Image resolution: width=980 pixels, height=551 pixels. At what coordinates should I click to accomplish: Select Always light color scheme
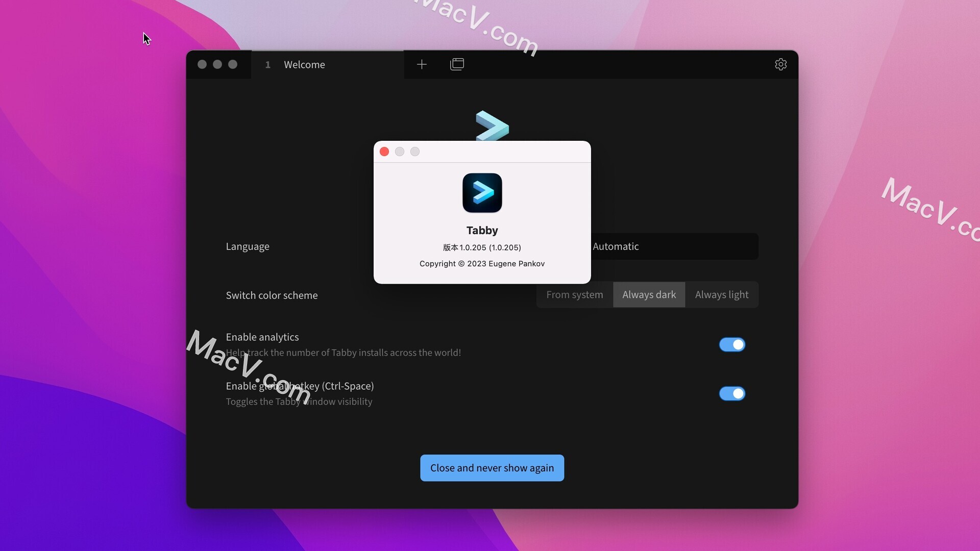pyautogui.click(x=722, y=295)
